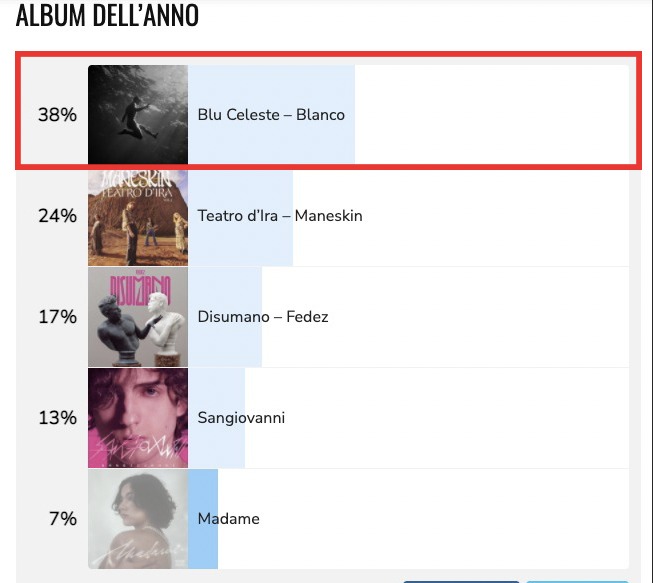Viewport: 653px width, 583px height.
Task: Click the 24% result percentage
Action: 57,216
